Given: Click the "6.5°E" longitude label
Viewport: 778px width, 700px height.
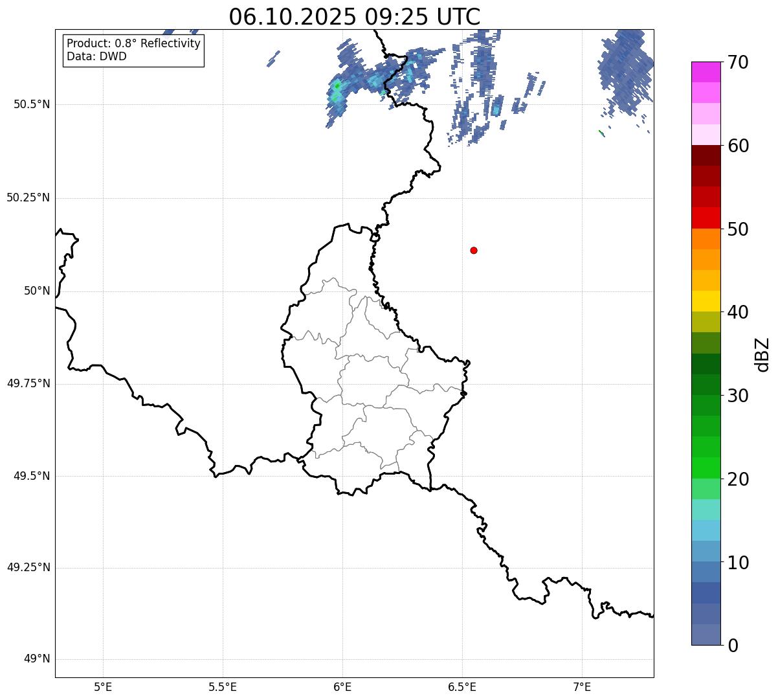Looking at the screenshot, I should 462,686.
